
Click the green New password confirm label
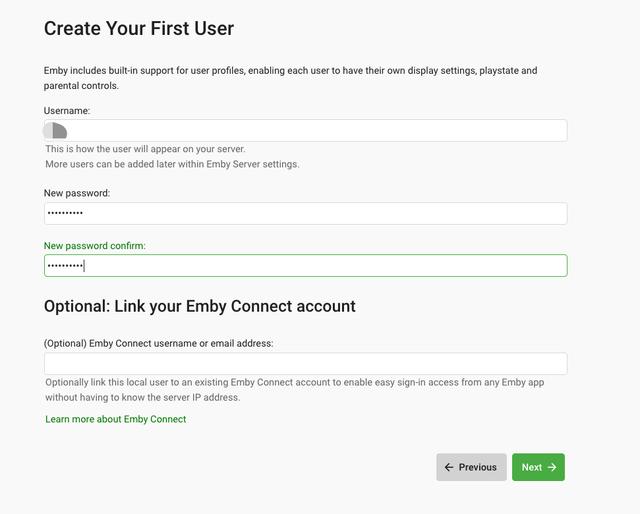[x=95, y=245]
